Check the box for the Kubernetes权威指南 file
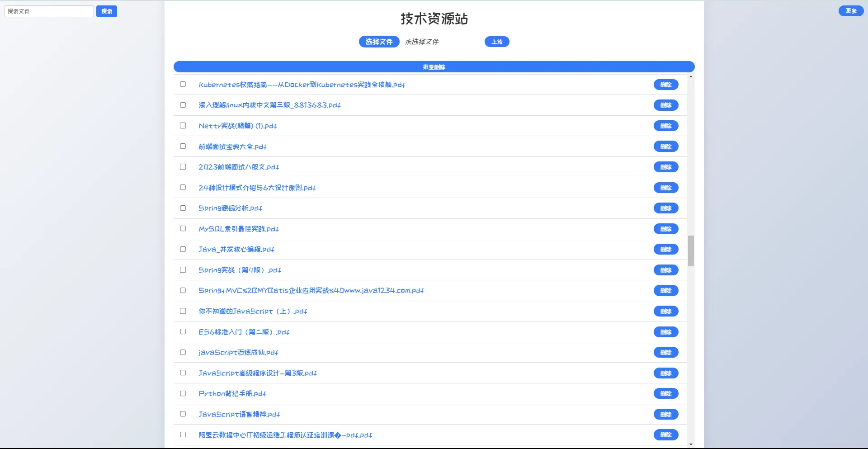Image resolution: width=868 pixels, height=449 pixels. point(183,84)
